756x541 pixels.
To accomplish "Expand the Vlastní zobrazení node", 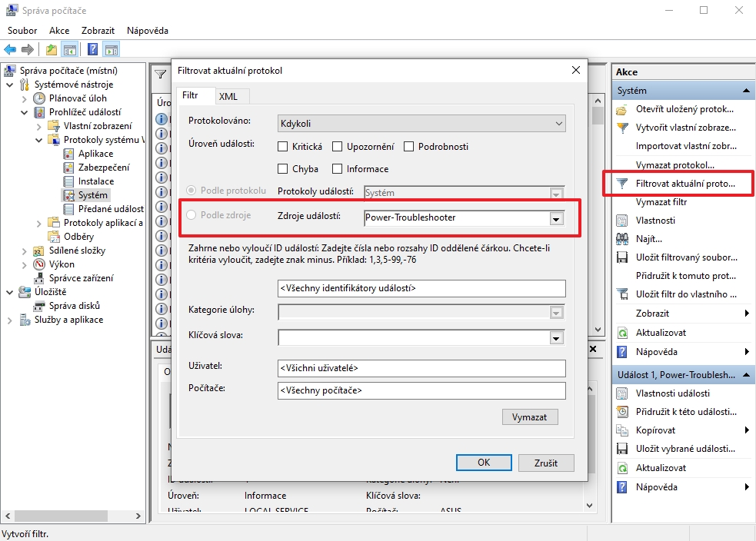I will [x=39, y=127].
